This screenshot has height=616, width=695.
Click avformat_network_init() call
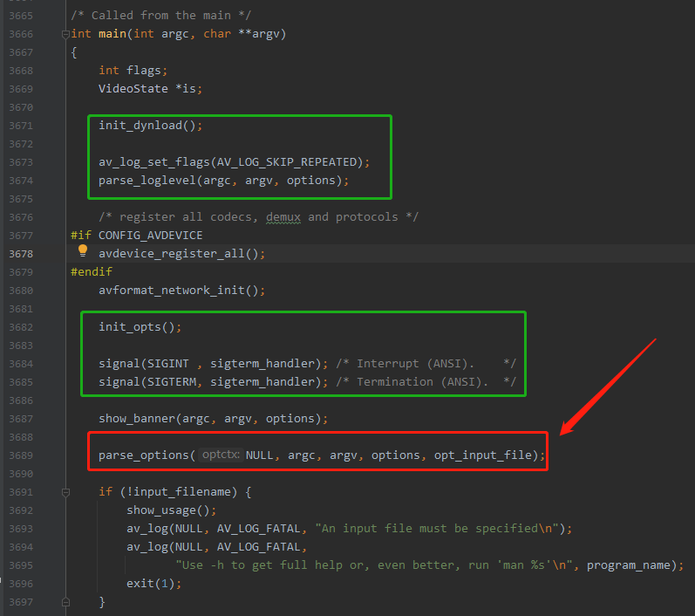[x=181, y=291]
